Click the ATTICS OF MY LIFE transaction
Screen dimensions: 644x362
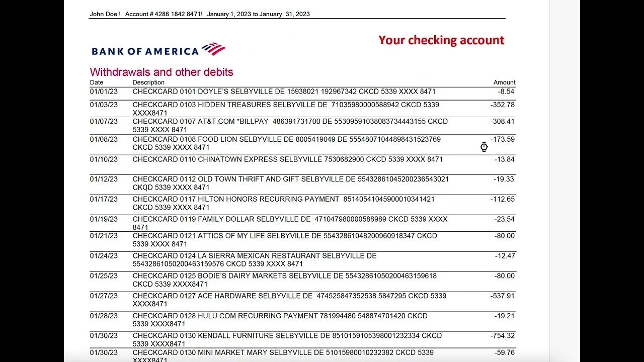click(x=284, y=240)
